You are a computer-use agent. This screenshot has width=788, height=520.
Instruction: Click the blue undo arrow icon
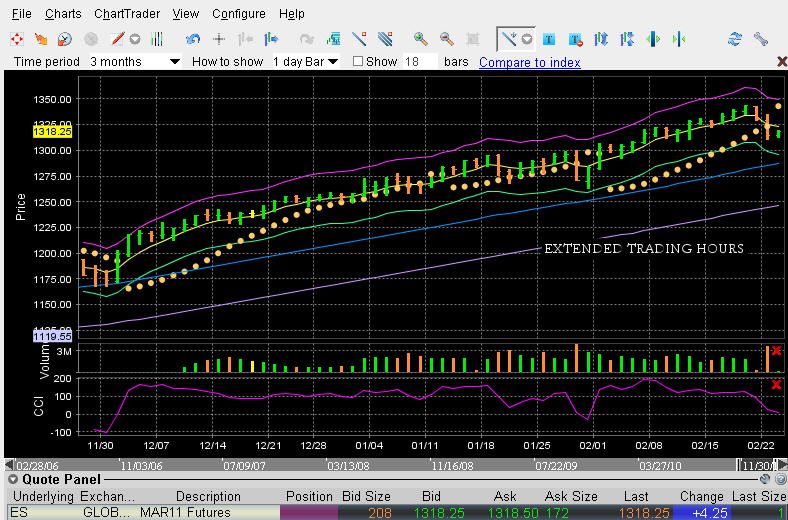pos(193,39)
